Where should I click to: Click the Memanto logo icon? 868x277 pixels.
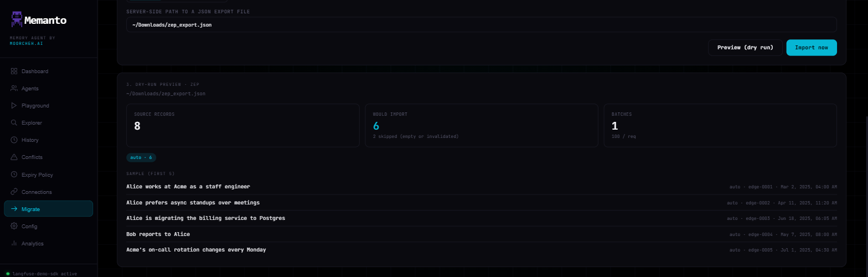point(17,20)
